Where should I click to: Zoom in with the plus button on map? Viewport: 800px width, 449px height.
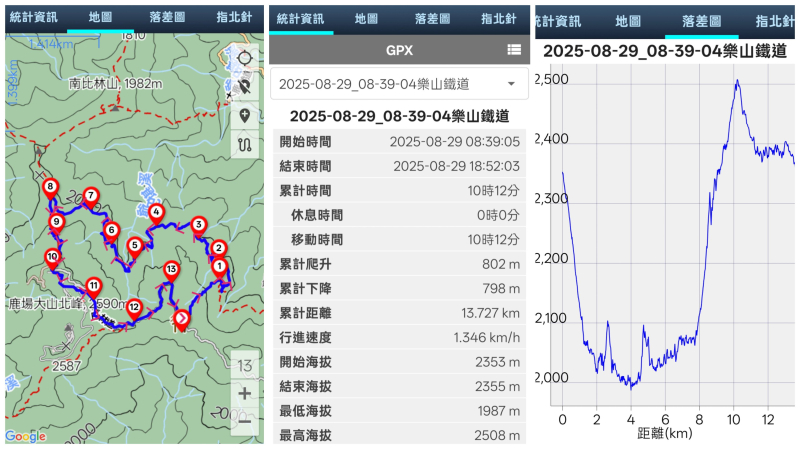click(245, 393)
